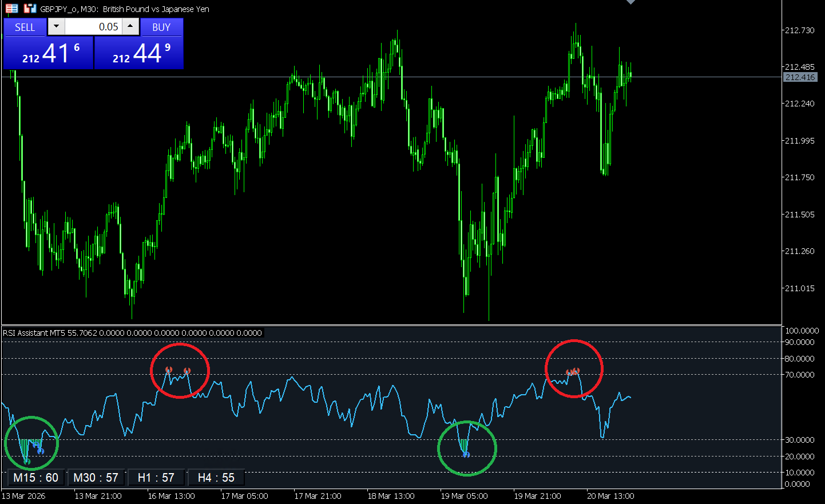Click the 211.015 price scale label
825x504 pixels.
click(799, 288)
